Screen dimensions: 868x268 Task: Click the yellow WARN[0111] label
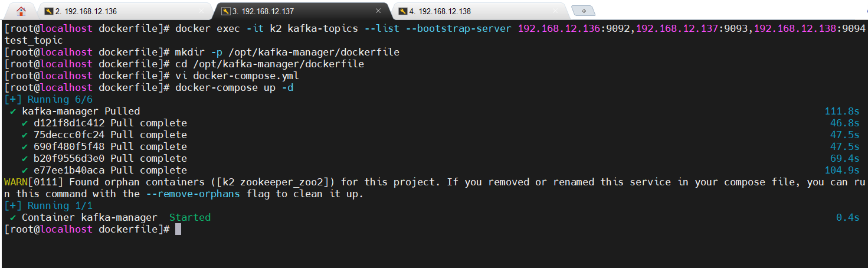tap(30, 182)
